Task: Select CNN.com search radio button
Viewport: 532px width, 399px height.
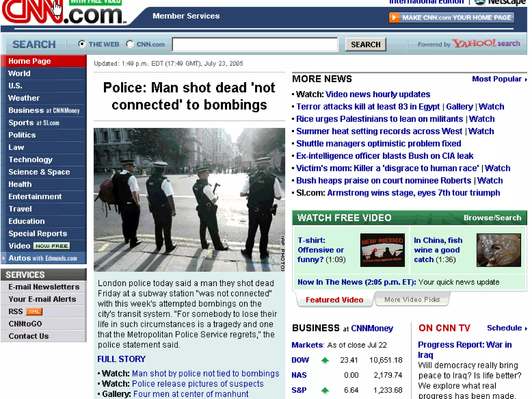Action: pos(130,44)
